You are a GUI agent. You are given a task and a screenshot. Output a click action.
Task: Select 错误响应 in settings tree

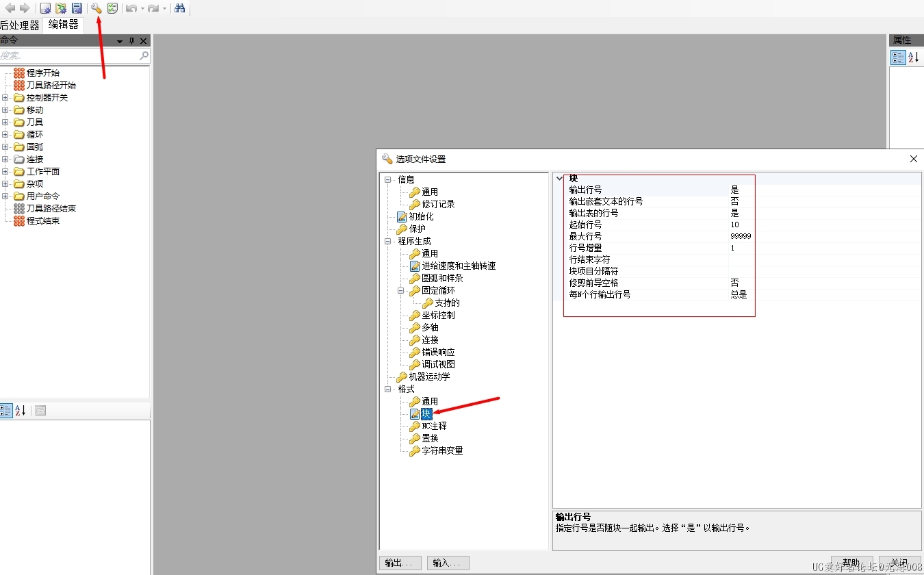pyautogui.click(x=438, y=352)
